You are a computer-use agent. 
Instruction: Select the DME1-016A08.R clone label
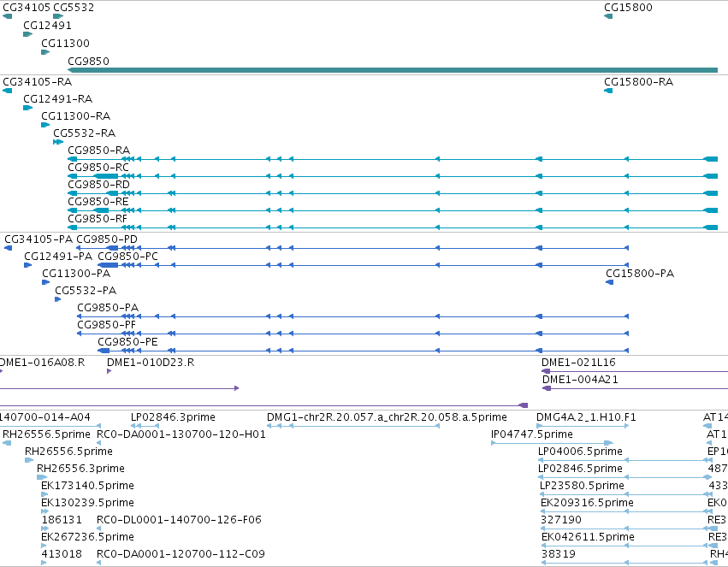pos(42,363)
